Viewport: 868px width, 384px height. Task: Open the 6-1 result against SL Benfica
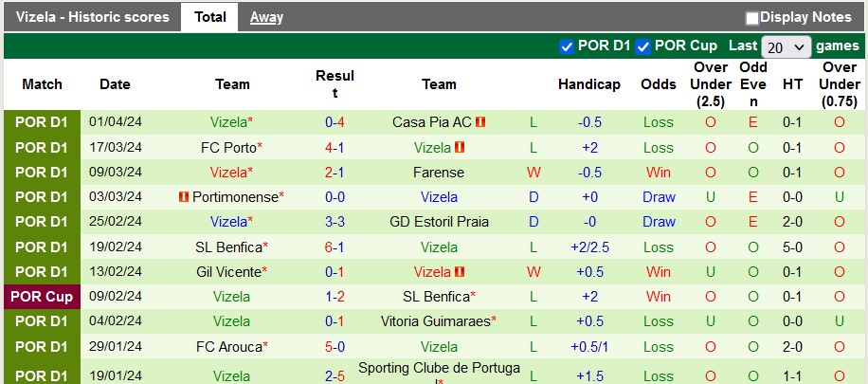335,247
